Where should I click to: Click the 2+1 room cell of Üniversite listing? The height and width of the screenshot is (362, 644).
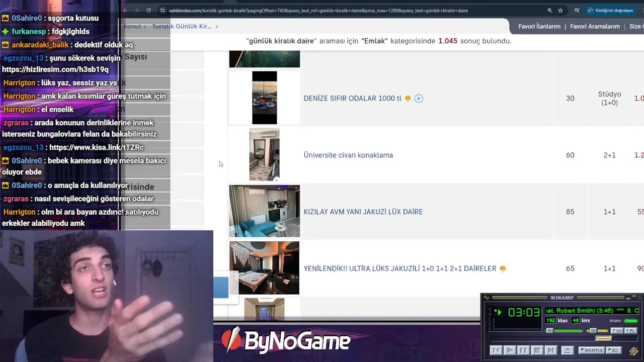(609, 155)
